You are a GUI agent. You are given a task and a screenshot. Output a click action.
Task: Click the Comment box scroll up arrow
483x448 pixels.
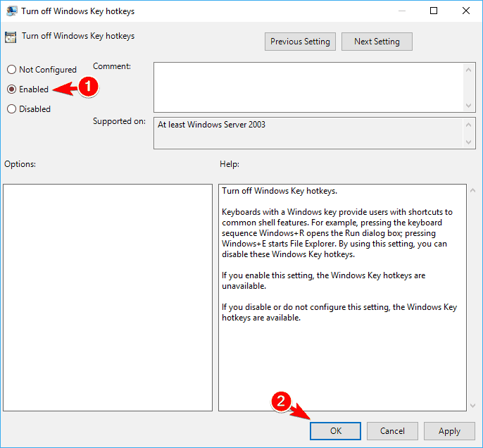[470, 68]
